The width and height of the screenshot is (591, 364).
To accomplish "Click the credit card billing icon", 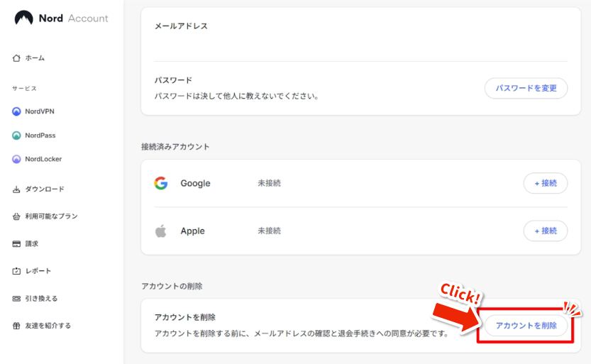I will pyautogui.click(x=16, y=244).
